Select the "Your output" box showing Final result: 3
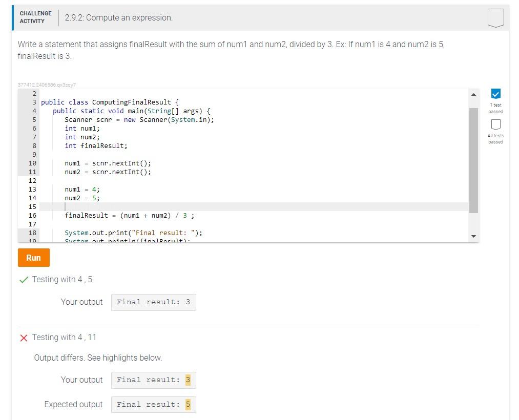This screenshot has width=519, height=420. pyautogui.click(x=153, y=302)
